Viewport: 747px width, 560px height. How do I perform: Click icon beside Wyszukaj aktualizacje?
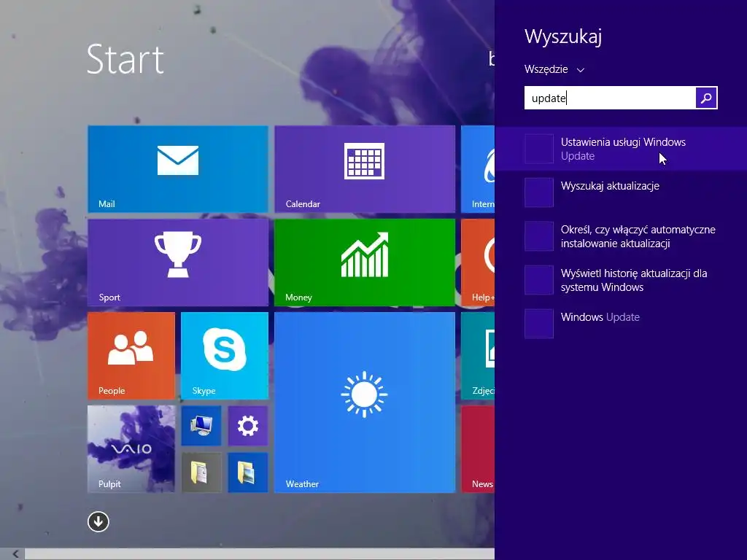(x=539, y=192)
